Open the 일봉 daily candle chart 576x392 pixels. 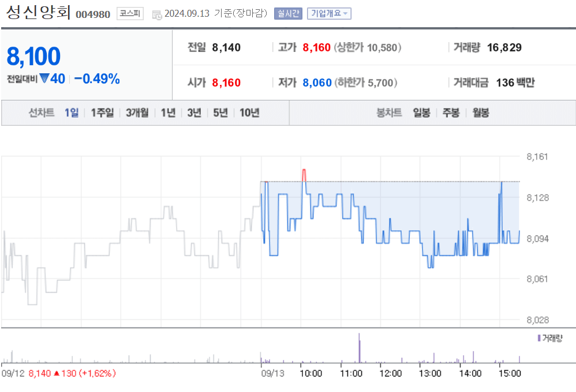pos(421,113)
